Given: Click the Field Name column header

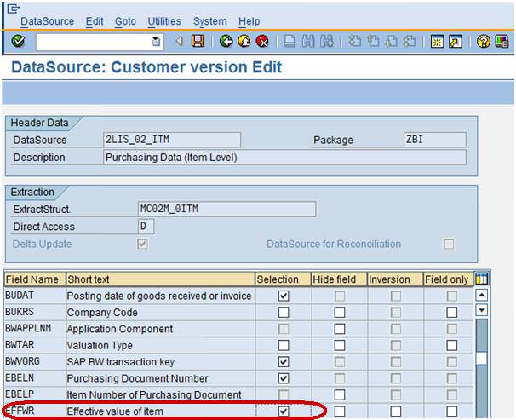Looking at the screenshot, I should pos(33,279).
